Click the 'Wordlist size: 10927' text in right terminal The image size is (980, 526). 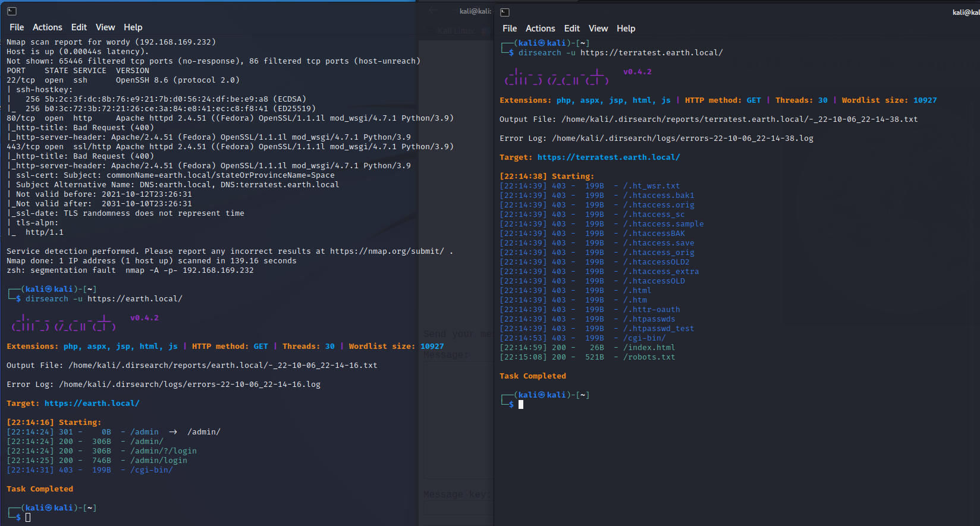(x=890, y=100)
